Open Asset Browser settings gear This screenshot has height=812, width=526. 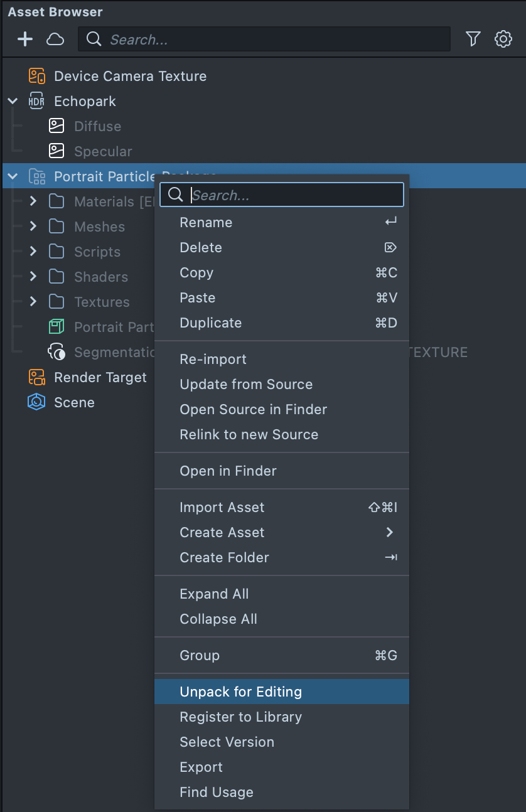503,40
